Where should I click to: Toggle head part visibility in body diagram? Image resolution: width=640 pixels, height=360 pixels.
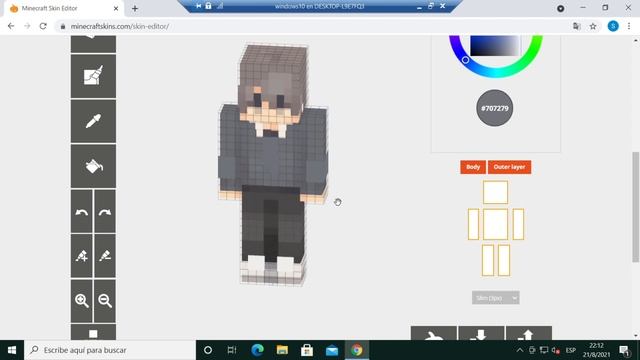pos(496,192)
